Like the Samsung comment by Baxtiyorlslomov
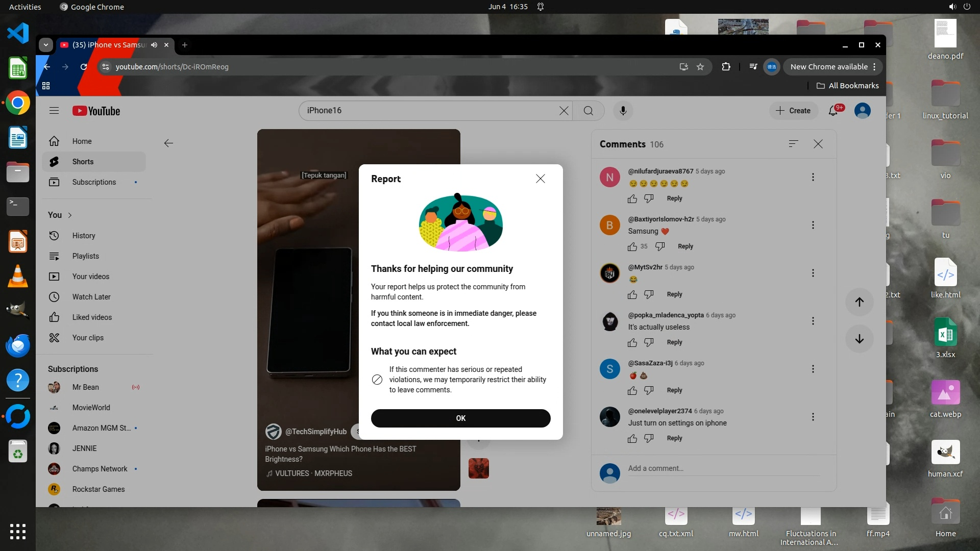 click(632, 247)
